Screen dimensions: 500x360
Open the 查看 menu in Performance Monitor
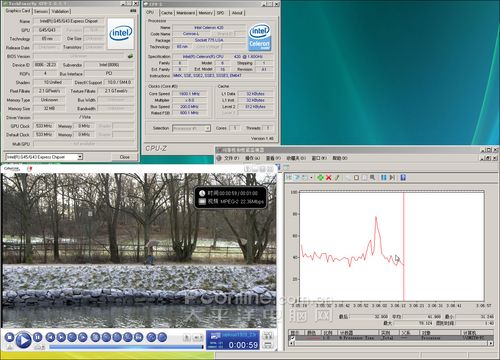273,158
